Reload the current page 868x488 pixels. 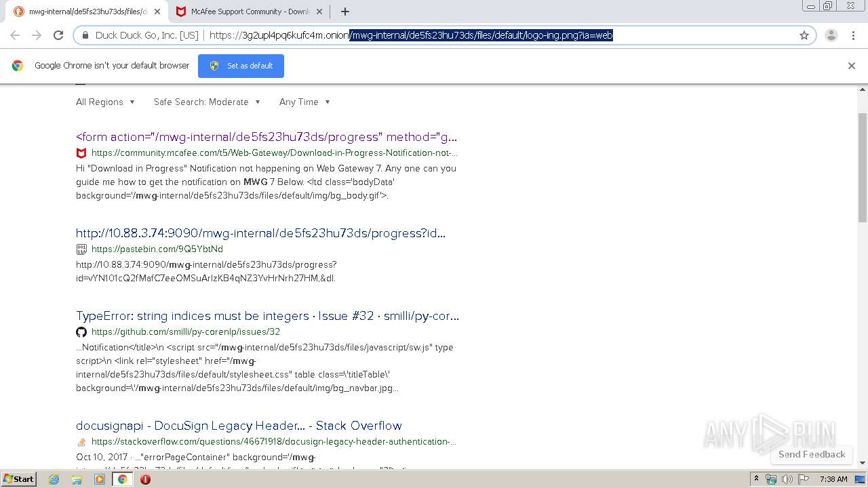tap(58, 35)
